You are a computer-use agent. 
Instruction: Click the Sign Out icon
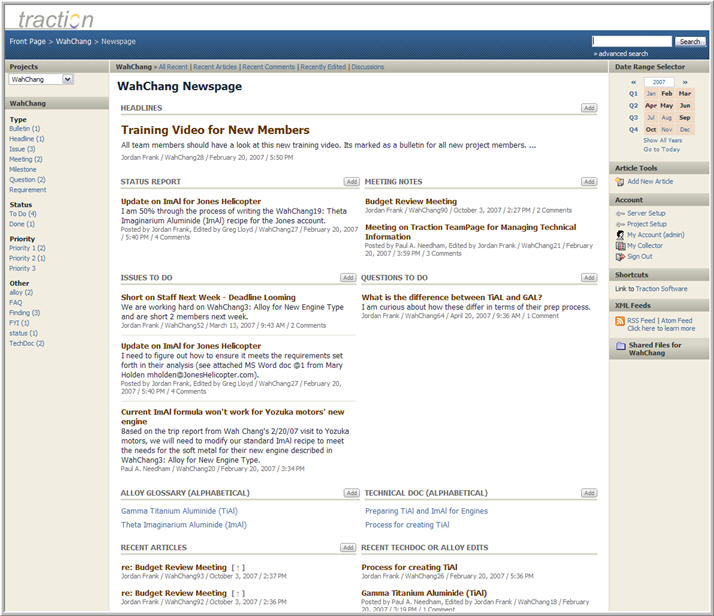[619, 256]
